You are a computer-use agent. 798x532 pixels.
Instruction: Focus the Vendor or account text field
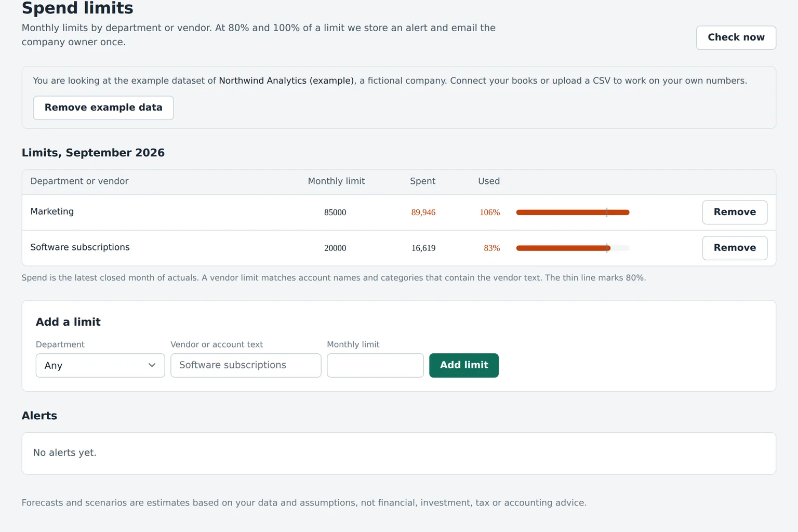tap(246, 365)
